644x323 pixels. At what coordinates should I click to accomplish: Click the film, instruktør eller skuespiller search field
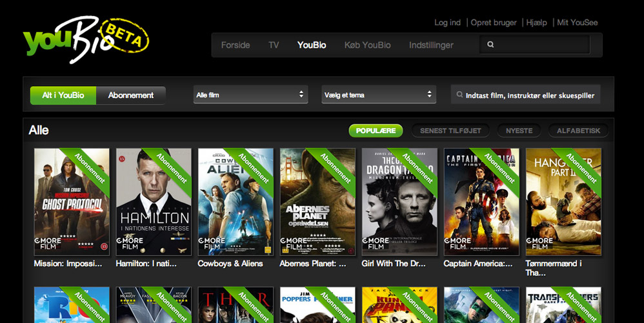tap(525, 94)
